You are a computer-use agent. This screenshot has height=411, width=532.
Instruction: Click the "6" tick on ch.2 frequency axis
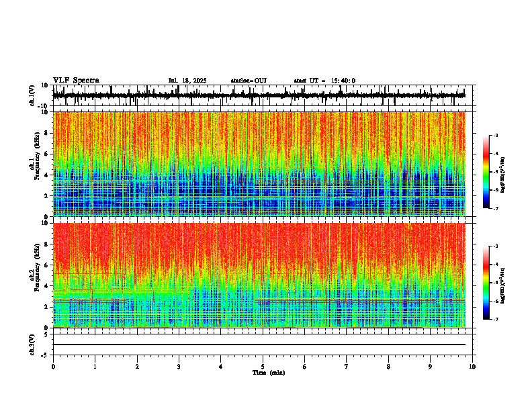click(x=46, y=265)
